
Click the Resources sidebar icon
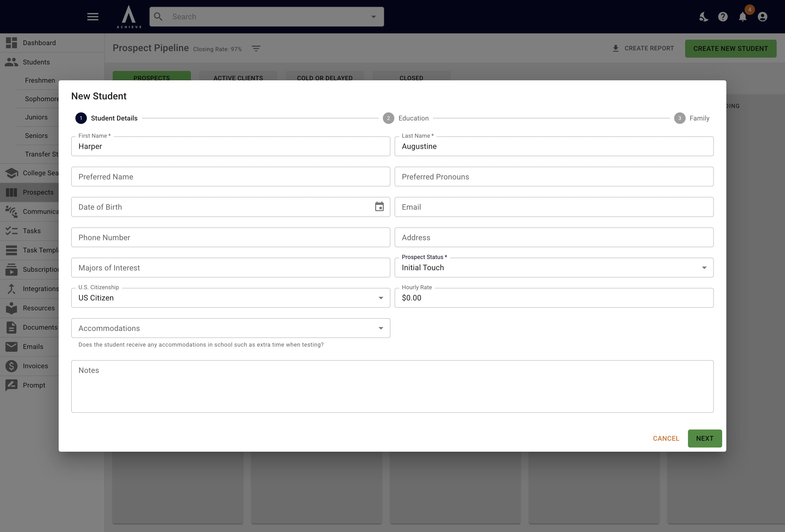tap(11, 308)
